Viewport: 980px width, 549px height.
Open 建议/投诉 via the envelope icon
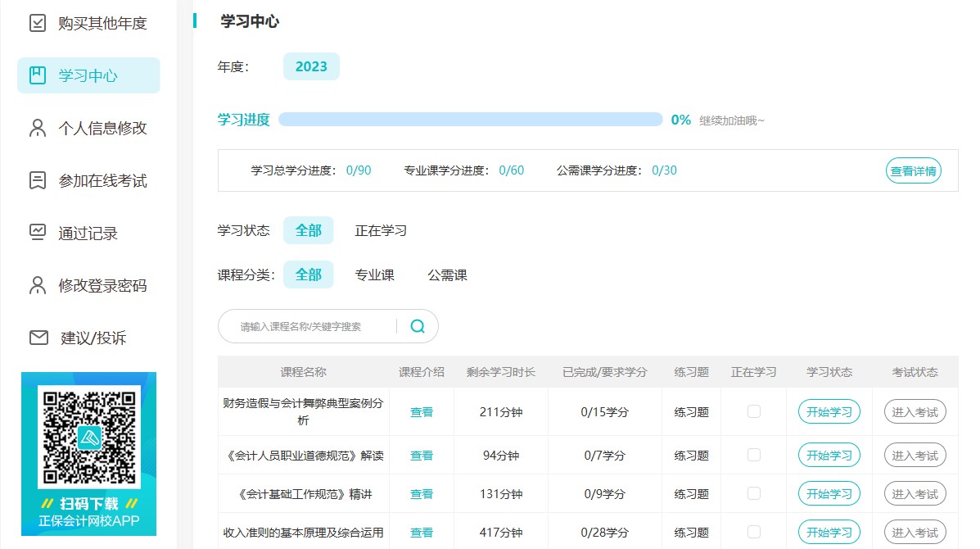[x=36, y=337]
